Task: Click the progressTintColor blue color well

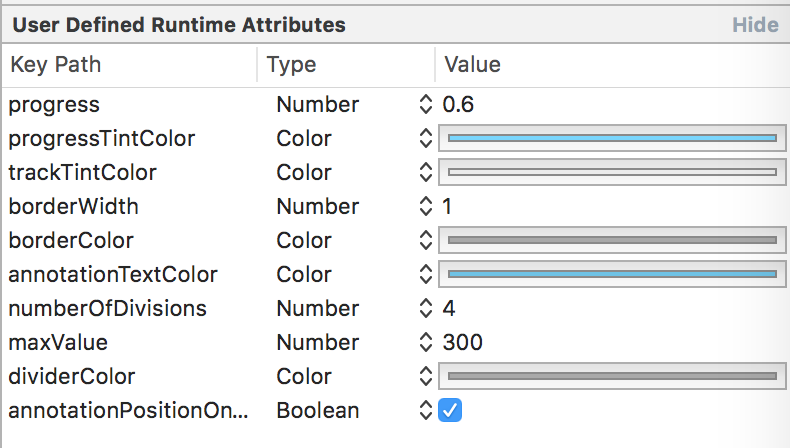Action: click(612, 138)
